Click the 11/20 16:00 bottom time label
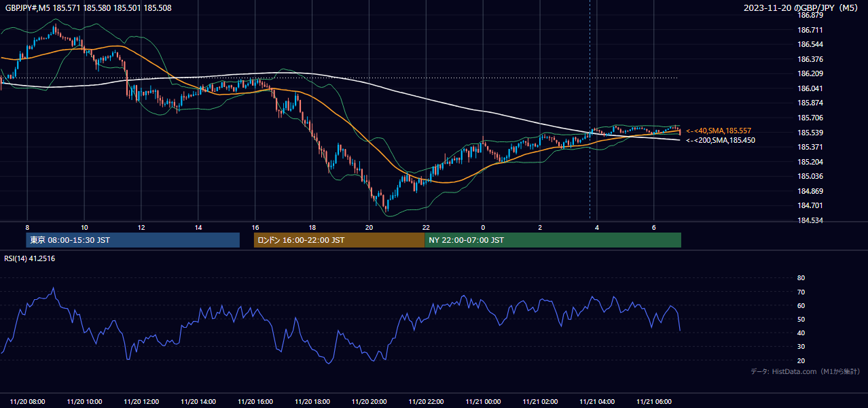 click(255, 401)
